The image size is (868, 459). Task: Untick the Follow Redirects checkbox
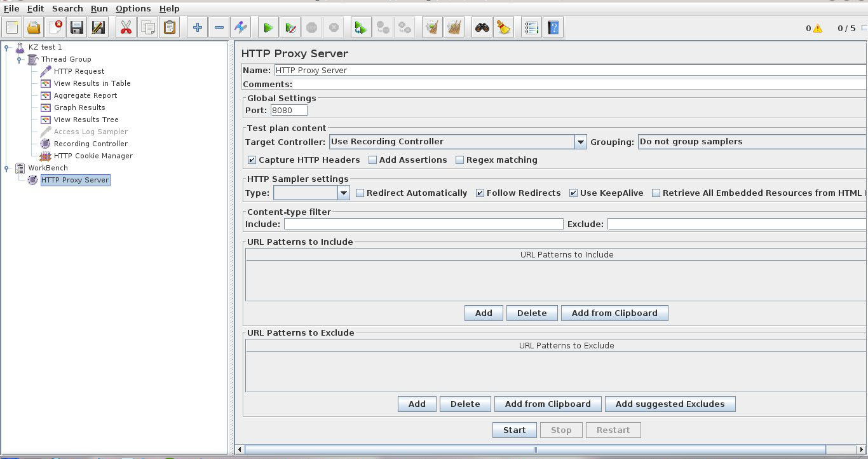(480, 193)
